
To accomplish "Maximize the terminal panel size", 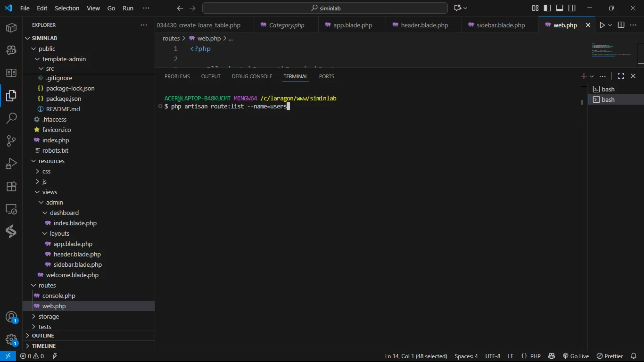I will click(x=621, y=76).
